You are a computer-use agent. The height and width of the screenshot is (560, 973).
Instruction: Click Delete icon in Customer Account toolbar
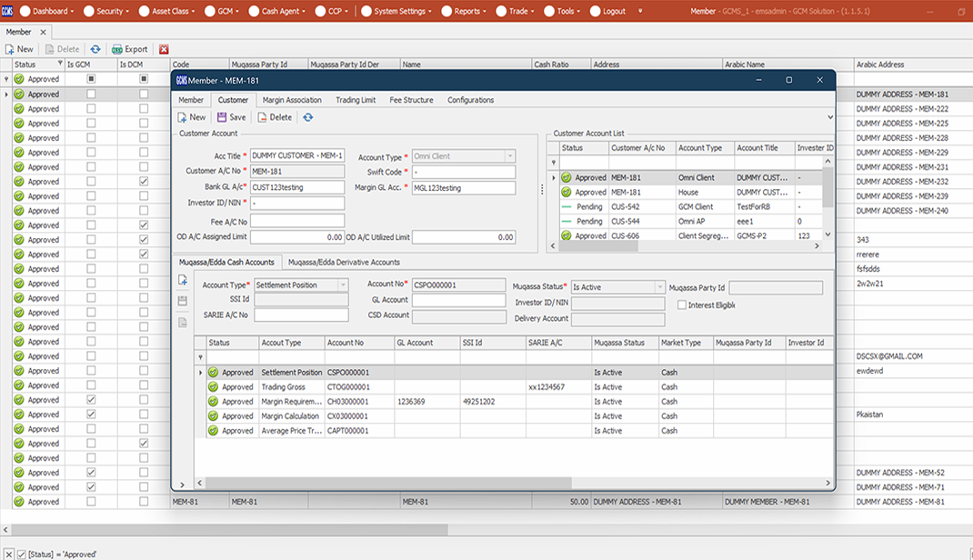262,117
